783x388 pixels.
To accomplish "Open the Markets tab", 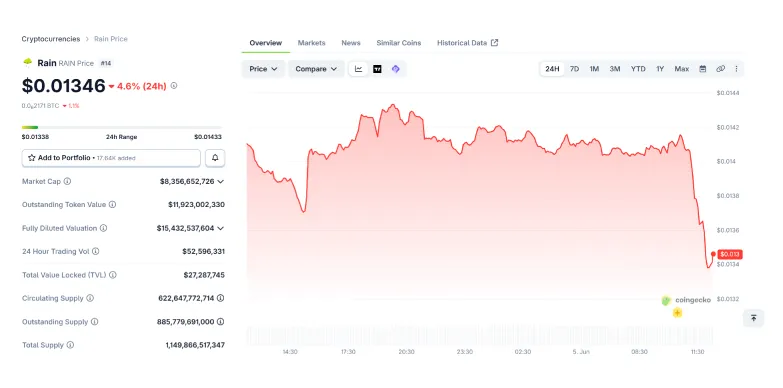I will click(312, 43).
